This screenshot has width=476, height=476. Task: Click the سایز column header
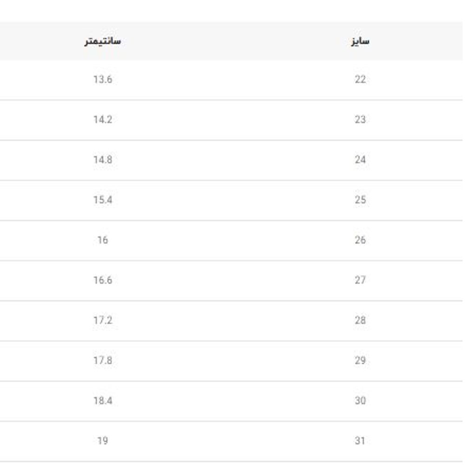tap(360, 41)
